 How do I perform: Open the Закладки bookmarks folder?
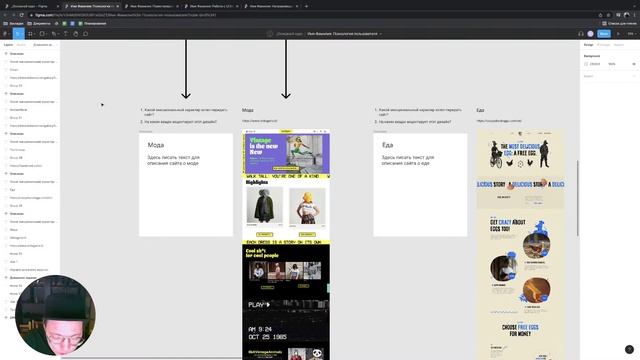(x=13, y=24)
